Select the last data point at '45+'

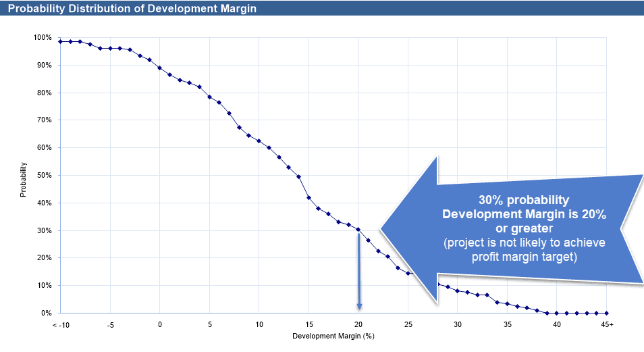coord(607,313)
